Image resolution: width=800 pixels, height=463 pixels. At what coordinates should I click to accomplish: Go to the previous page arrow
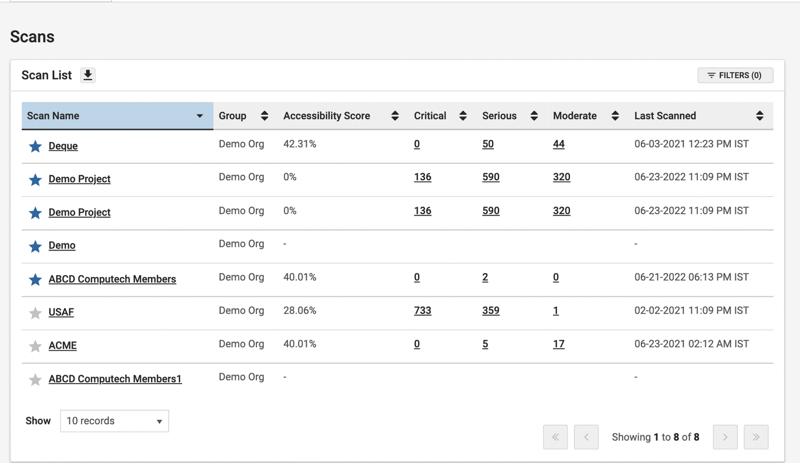[x=586, y=437]
